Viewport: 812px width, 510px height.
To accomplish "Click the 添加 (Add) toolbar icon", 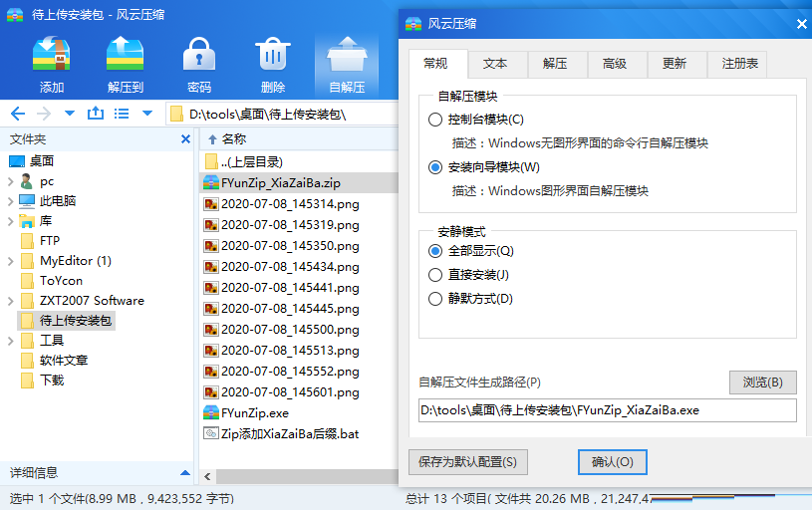I will click(51, 54).
